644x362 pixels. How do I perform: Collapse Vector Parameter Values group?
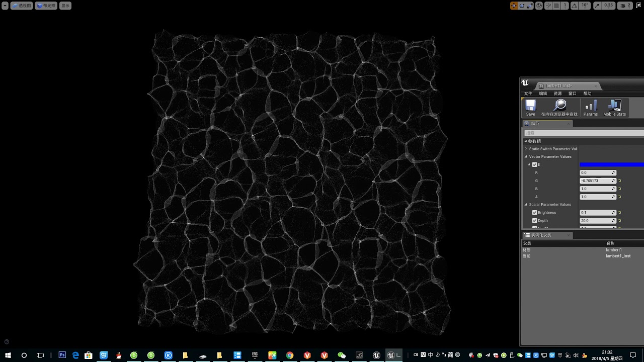(x=526, y=156)
